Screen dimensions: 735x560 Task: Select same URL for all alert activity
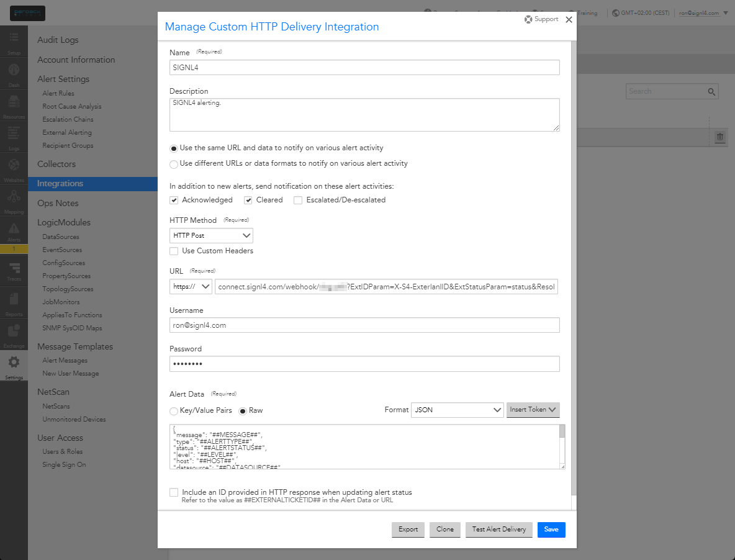[174, 148]
